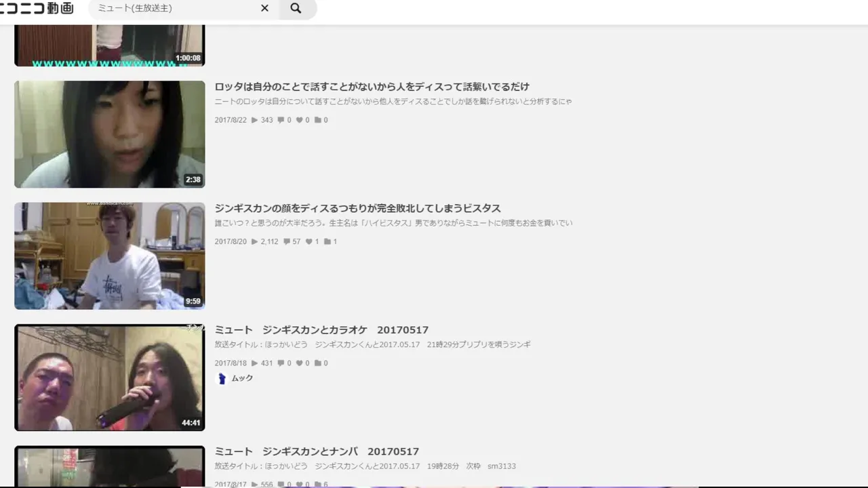
Task: Open title ミュート ジンギスカンとナンパ 20170517
Action: (x=317, y=451)
